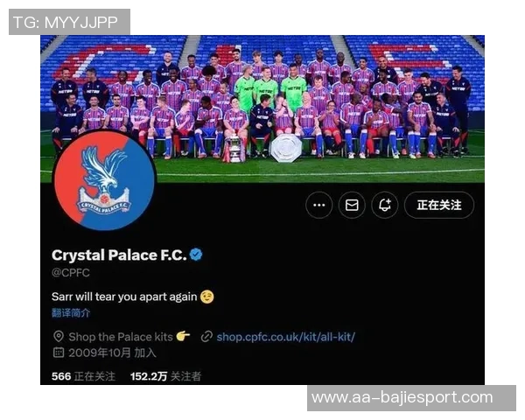The height and width of the screenshot is (420, 525).
Task: Click the blue verified badge
Action: click(x=196, y=255)
